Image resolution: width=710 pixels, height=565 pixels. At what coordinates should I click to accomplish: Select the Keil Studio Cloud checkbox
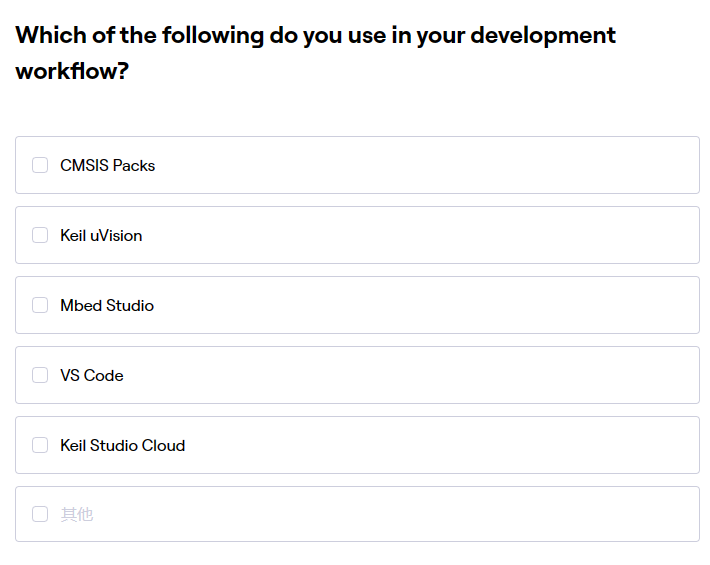[40, 445]
